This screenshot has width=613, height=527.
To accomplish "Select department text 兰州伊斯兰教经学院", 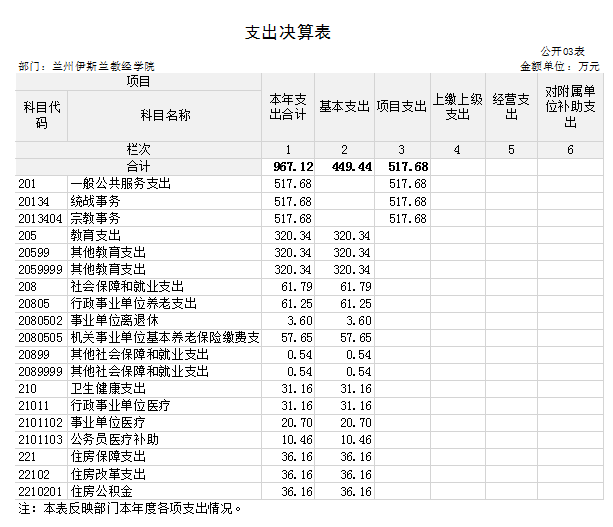I will [103, 66].
